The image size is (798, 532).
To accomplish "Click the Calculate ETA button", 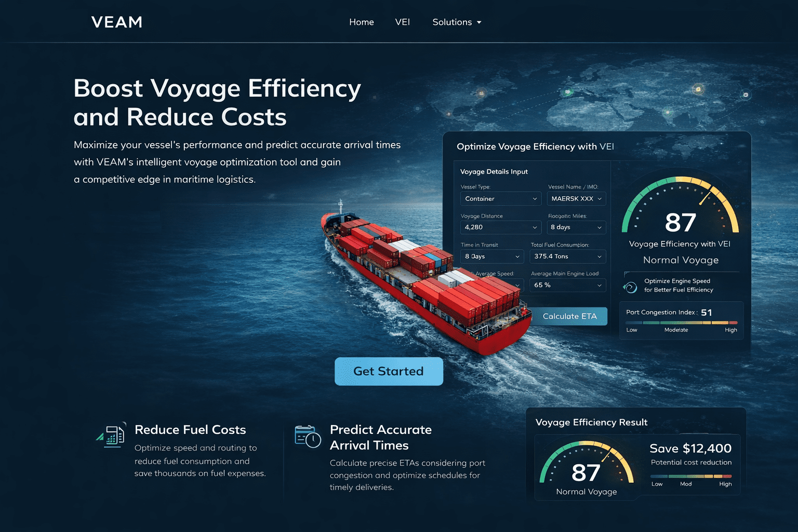I will 569,316.
